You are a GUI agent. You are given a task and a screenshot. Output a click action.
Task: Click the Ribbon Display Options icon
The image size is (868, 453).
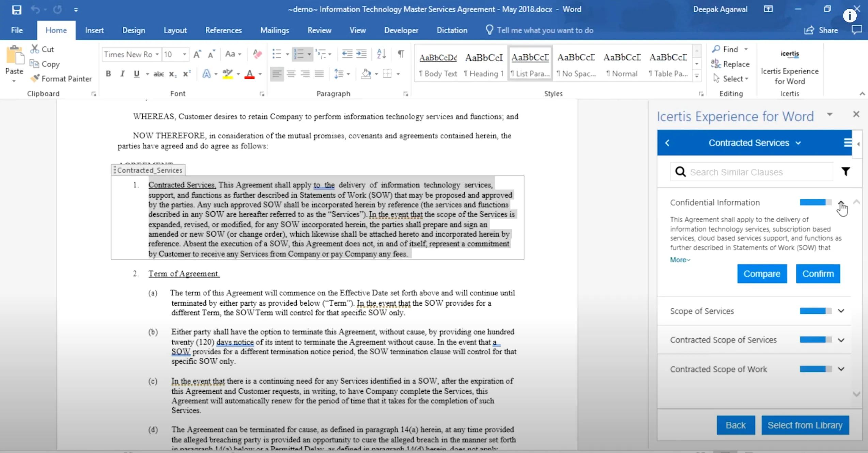pos(768,9)
